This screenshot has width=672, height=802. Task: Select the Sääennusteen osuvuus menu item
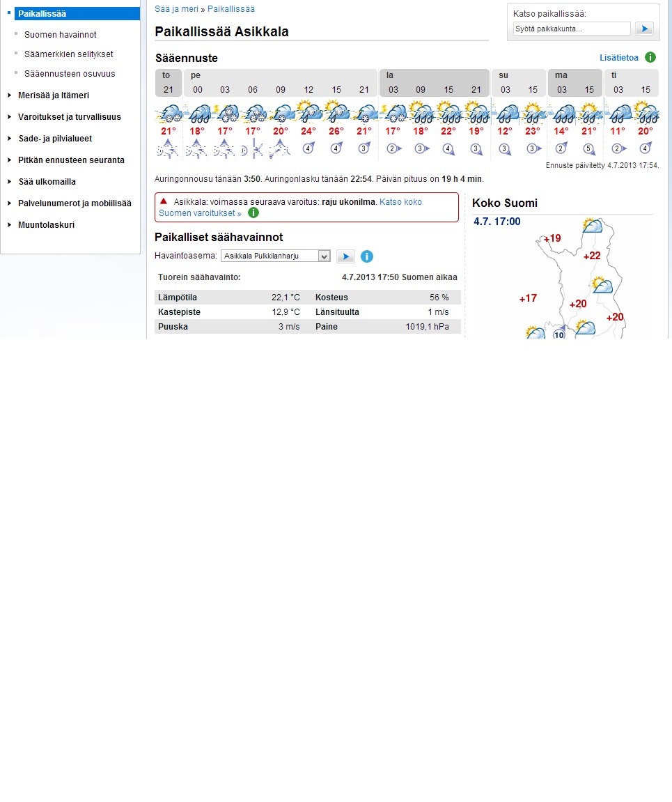click(70, 73)
